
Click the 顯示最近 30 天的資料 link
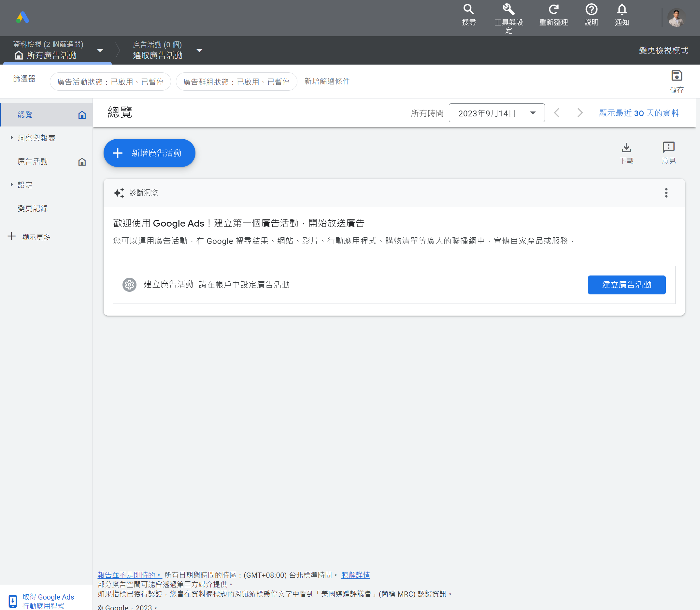[638, 113]
